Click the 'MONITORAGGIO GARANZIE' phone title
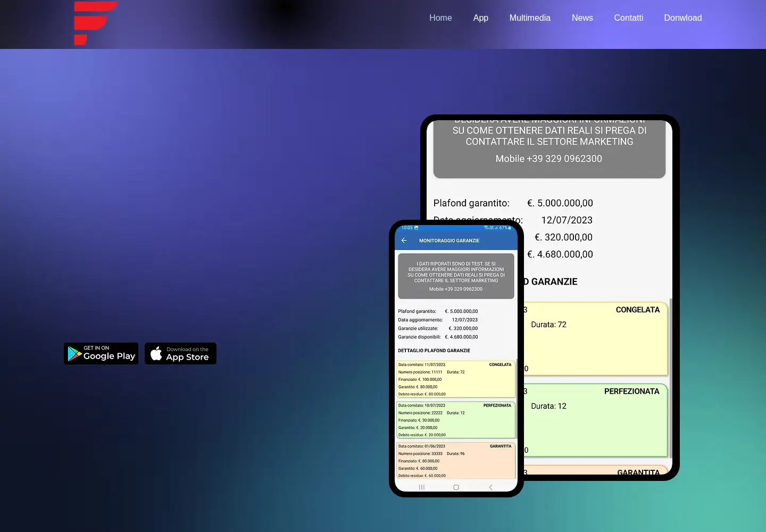The image size is (766, 532). click(x=449, y=240)
